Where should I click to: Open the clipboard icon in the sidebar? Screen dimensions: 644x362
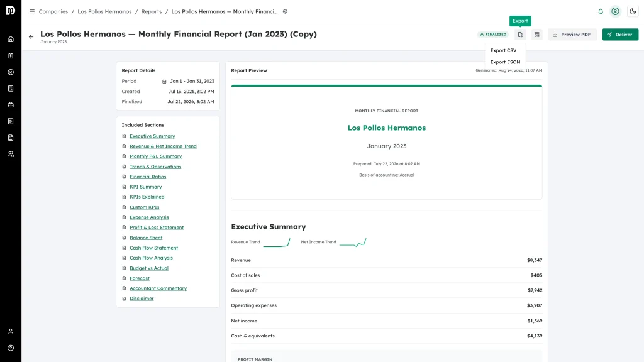pos(11,56)
